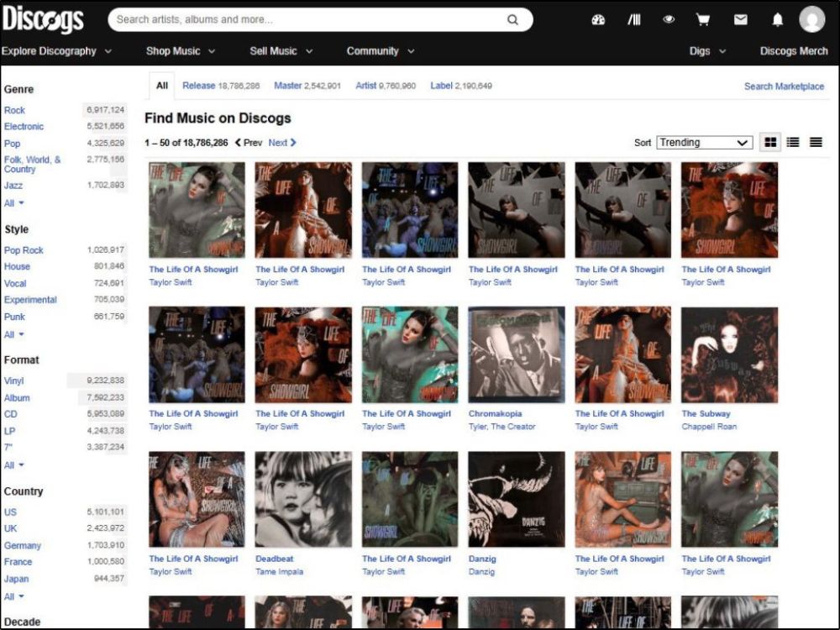Filter by Vinyl format
The height and width of the screenshot is (630, 840).
click(14, 381)
